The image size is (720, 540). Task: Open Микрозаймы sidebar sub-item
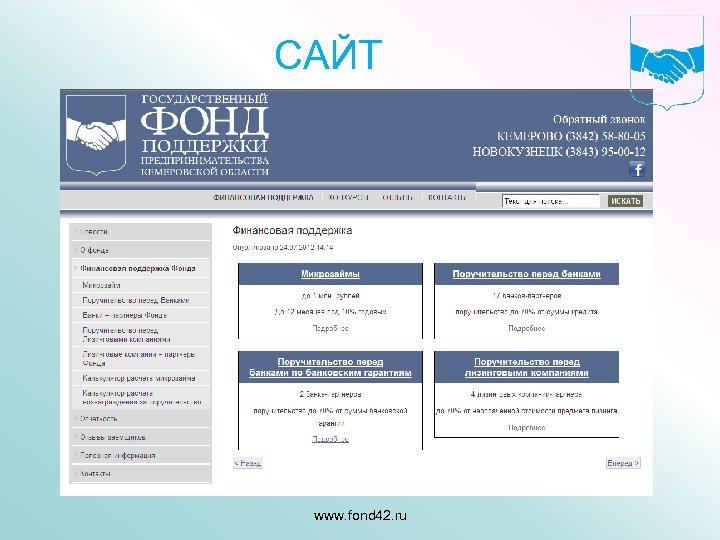click(x=141, y=285)
